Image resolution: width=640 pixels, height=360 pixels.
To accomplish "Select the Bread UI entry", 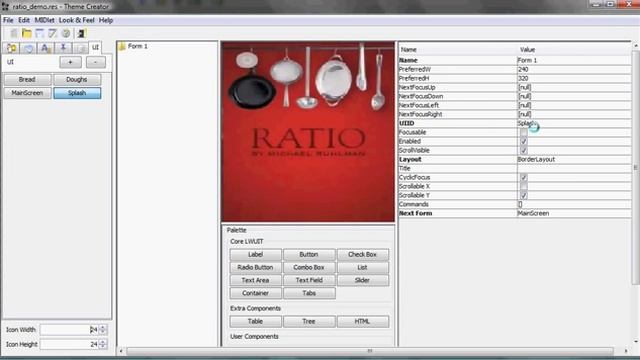I will 27,80.
